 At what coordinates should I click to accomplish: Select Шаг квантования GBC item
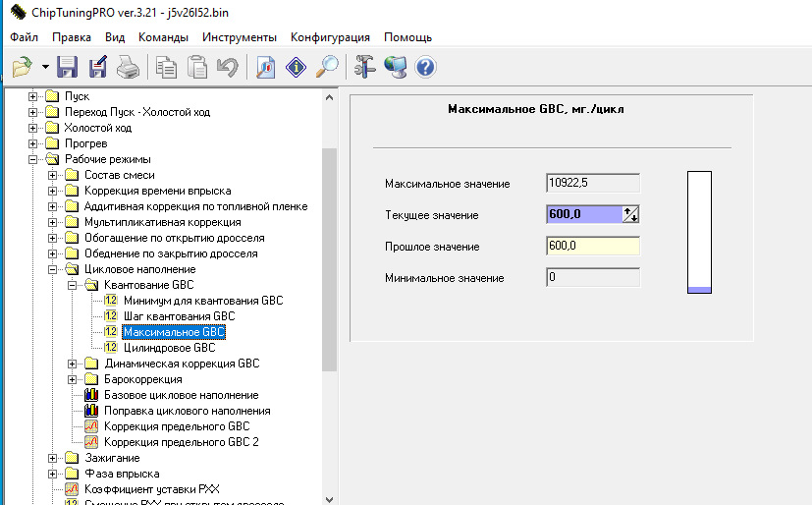[179, 316]
